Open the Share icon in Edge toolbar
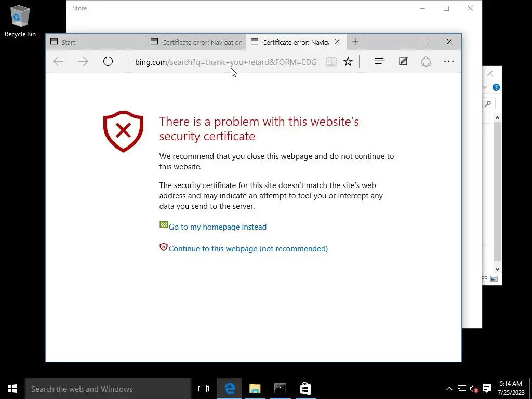This screenshot has height=399, width=532. pyautogui.click(x=426, y=61)
